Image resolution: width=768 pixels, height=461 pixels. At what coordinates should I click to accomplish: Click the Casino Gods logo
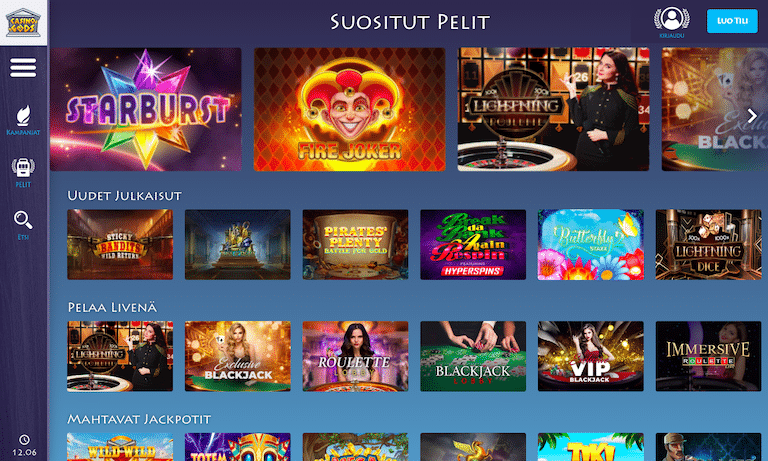23,23
